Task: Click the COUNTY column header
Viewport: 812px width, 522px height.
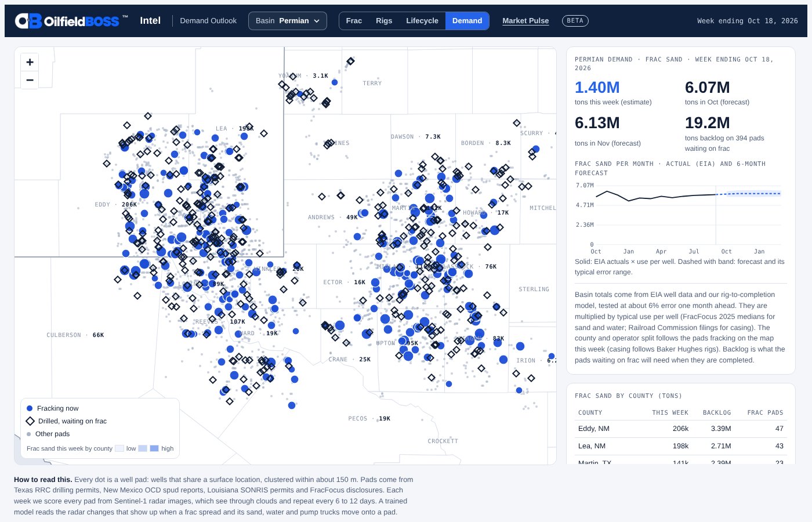Action: (590, 413)
